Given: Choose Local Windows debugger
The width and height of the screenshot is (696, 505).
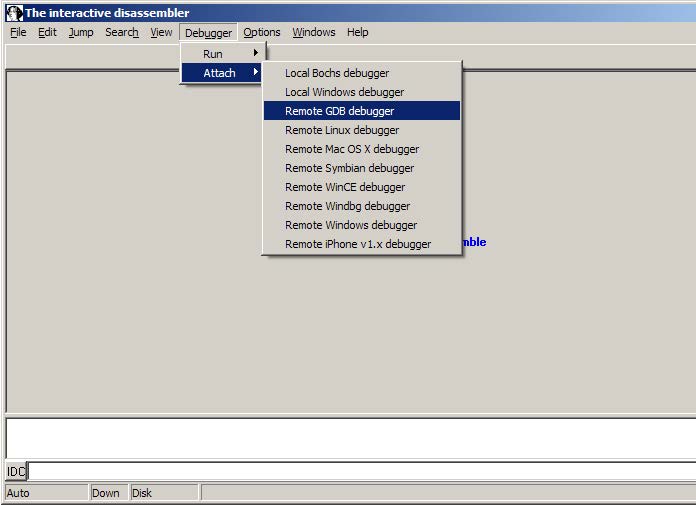Looking at the screenshot, I should click(344, 92).
